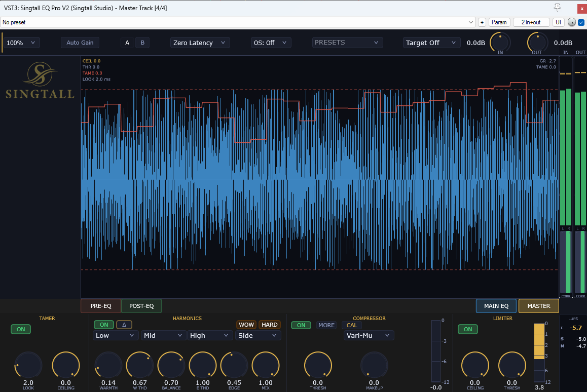Open the PRESETS dropdown
Image resolution: width=587 pixels, height=392 pixels.
[347, 43]
